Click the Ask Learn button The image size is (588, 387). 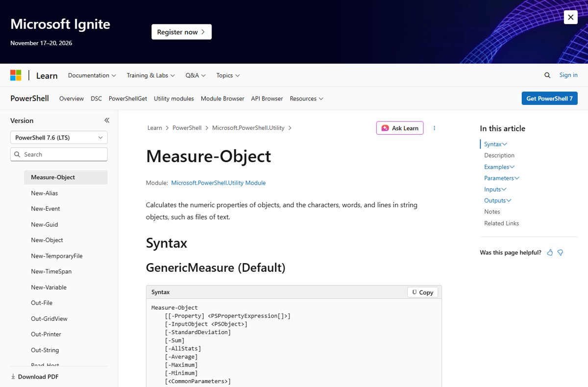click(x=400, y=128)
